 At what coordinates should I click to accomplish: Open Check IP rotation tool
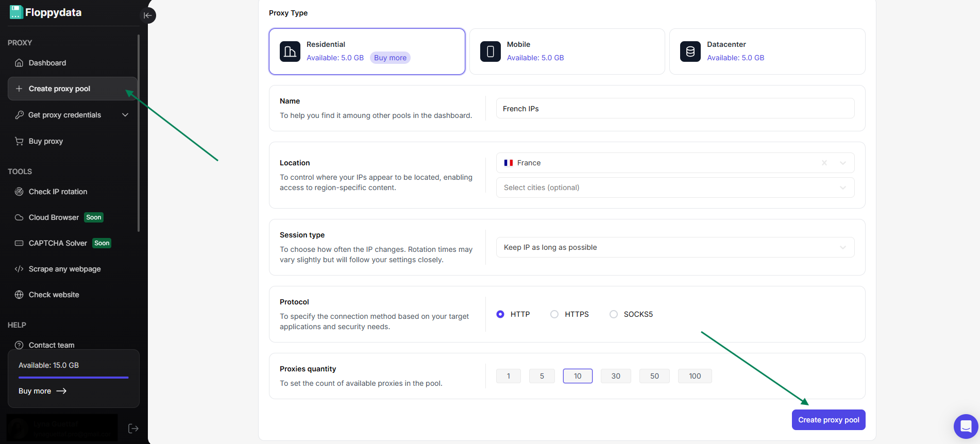point(58,192)
